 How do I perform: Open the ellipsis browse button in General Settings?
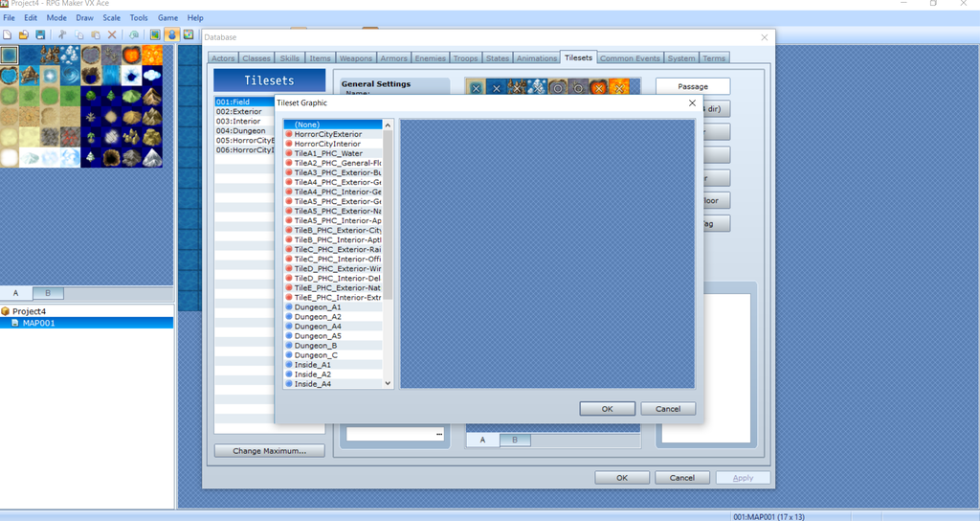point(438,434)
